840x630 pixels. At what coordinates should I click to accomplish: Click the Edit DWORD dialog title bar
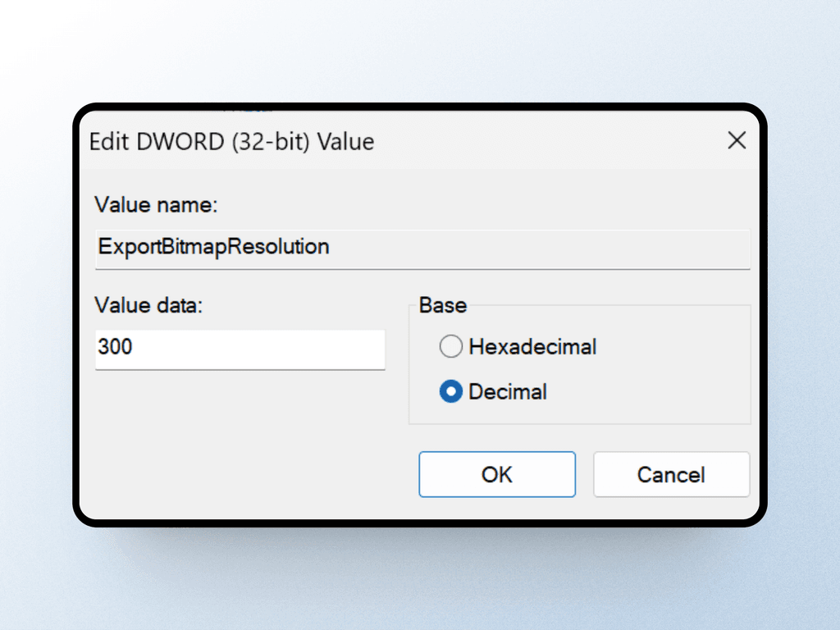pos(410,141)
